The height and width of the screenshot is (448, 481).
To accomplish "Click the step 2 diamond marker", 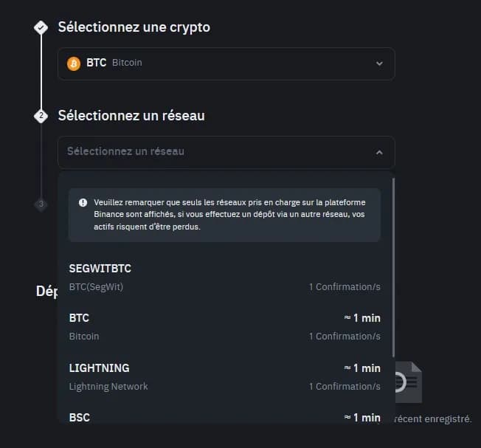I will click(41, 116).
